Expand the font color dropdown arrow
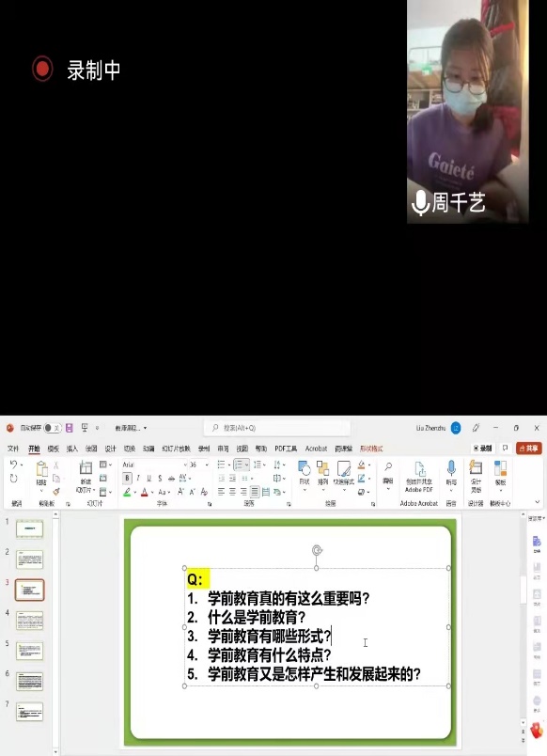This screenshot has height=756, width=547. [152, 493]
